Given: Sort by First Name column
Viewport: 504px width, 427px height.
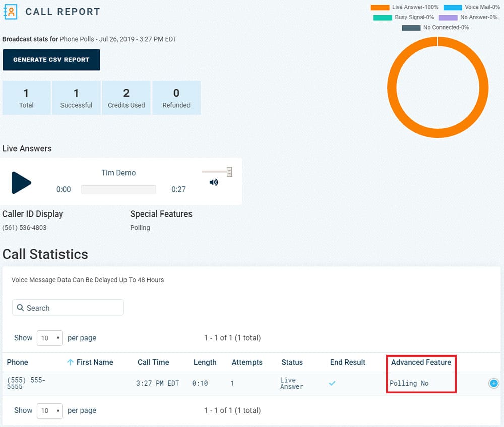Looking at the screenshot, I should point(95,362).
